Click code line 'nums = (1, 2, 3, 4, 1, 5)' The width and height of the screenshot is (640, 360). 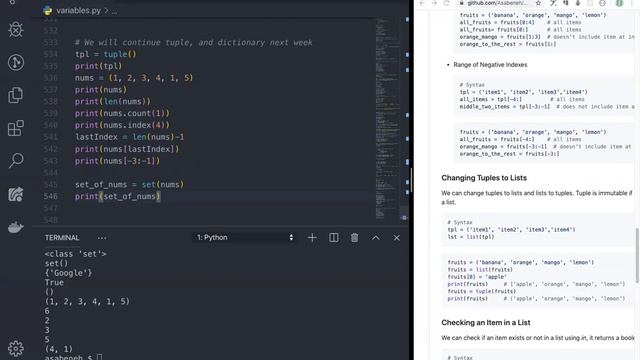click(133, 78)
